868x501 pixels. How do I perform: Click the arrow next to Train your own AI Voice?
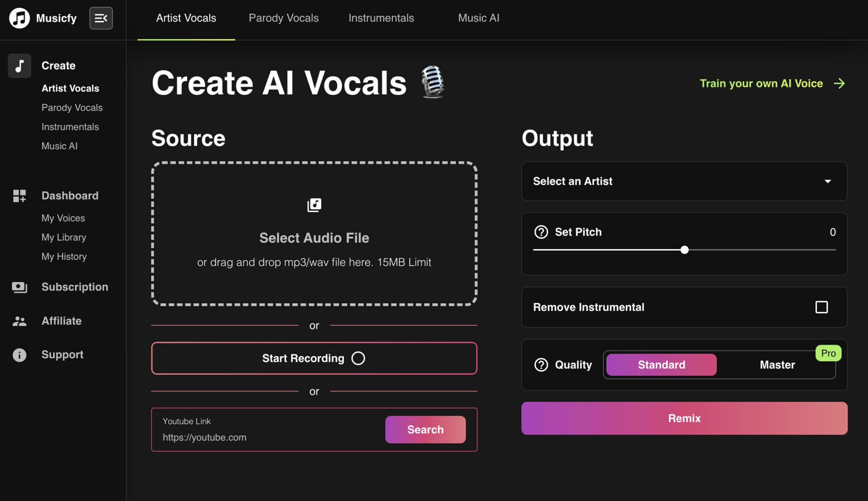pyautogui.click(x=839, y=83)
